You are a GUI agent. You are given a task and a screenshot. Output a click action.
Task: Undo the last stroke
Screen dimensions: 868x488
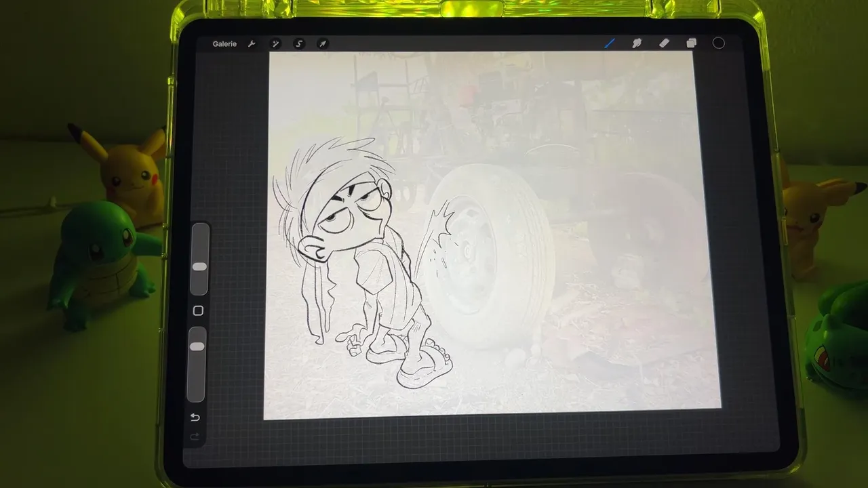tap(195, 417)
